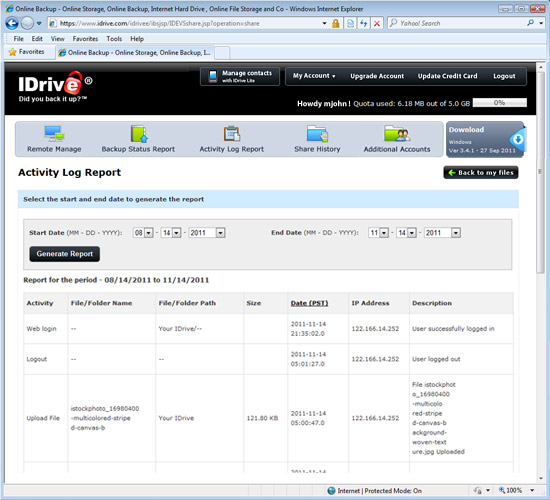Open the Edit menu
Image resolution: width=550 pixels, height=500 pixels.
[37, 39]
